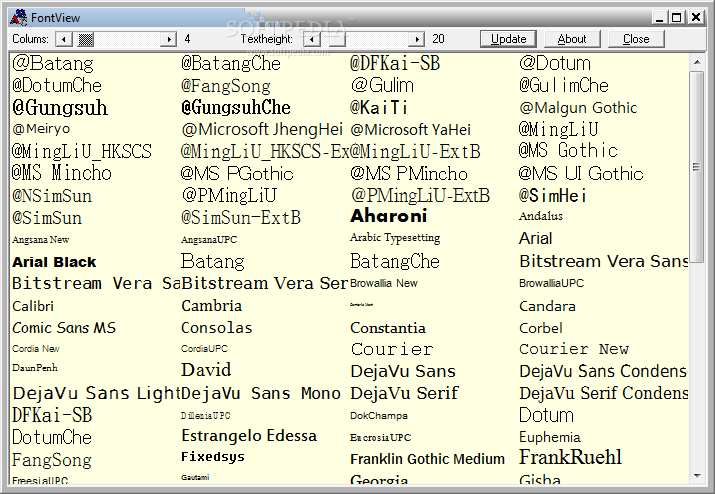
Task: Click the Comic Sans MS sample
Action: tap(64, 328)
